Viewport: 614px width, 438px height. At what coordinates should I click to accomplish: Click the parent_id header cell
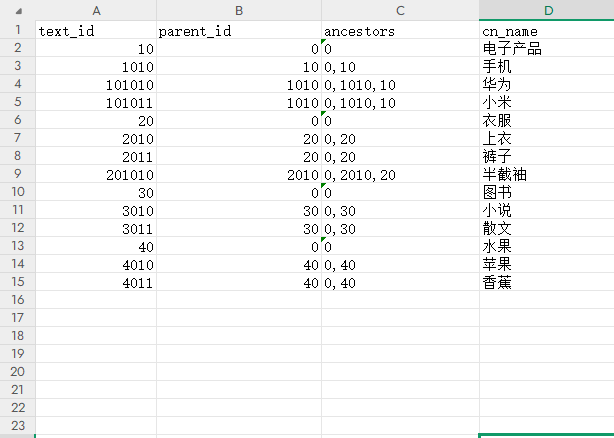click(239, 30)
